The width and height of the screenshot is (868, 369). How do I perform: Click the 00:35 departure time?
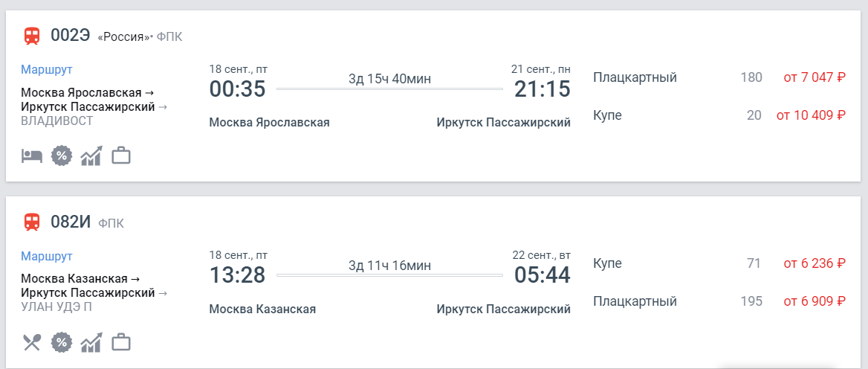[x=237, y=89]
